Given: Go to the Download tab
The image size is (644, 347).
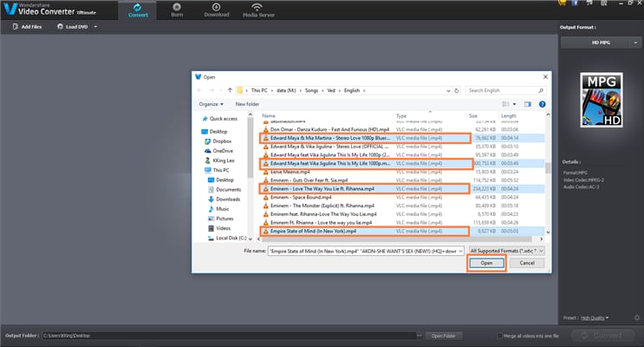Looking at the screenshot, I should pyautogui.click(x=217, y=10).
